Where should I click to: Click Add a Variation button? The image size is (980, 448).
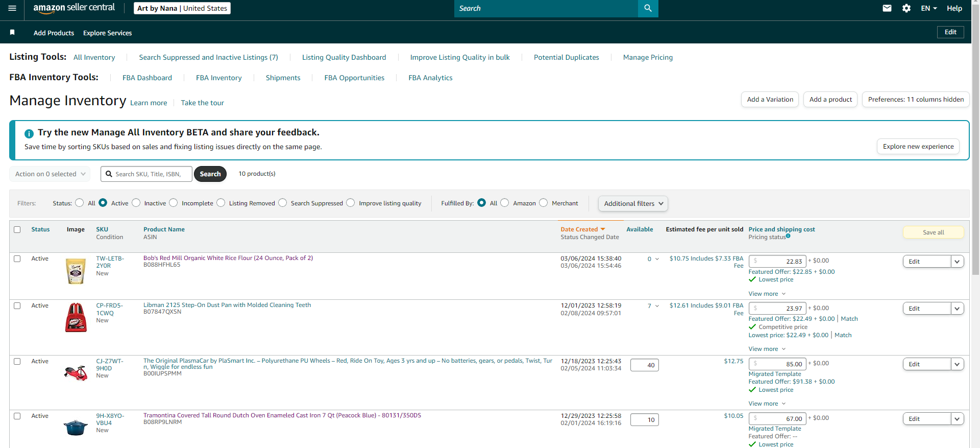point(770,100)
